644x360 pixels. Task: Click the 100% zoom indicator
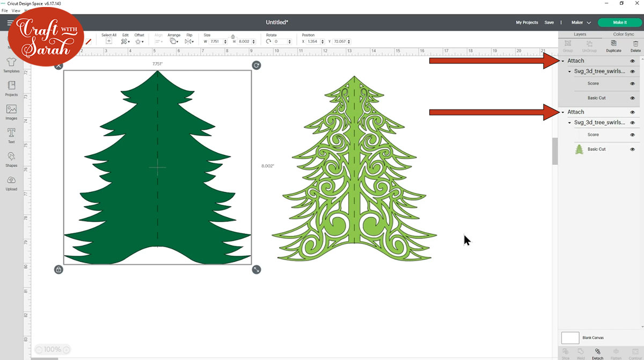(x=52, y=349)
